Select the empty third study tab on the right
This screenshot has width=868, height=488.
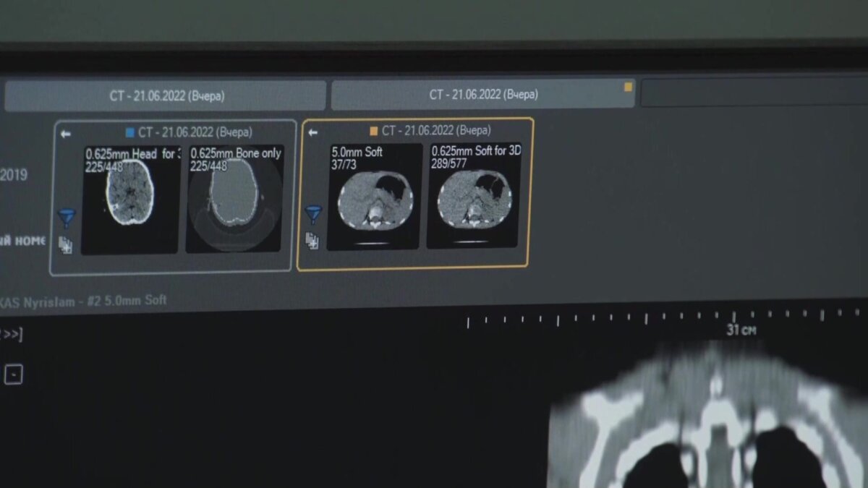(x=752, y=93)
